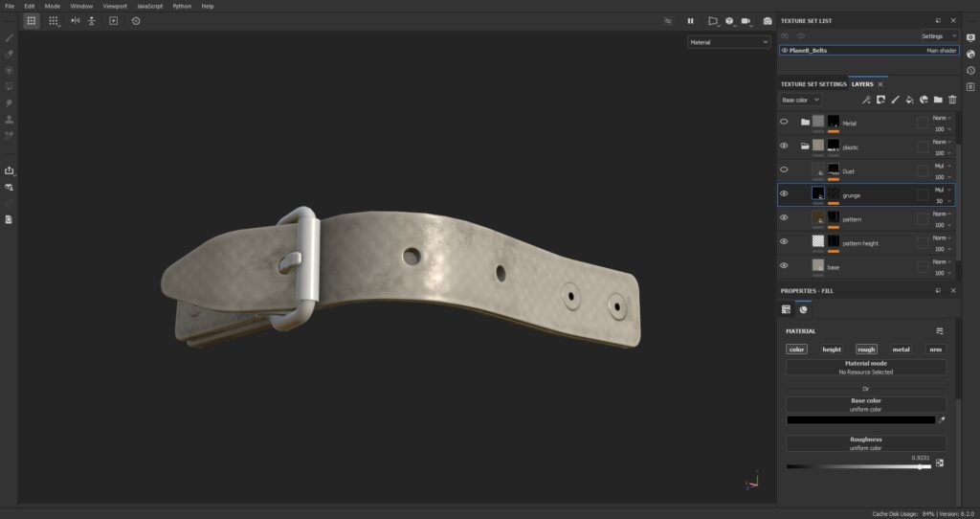Select the Material Picker tool

[x=9, y=135]
